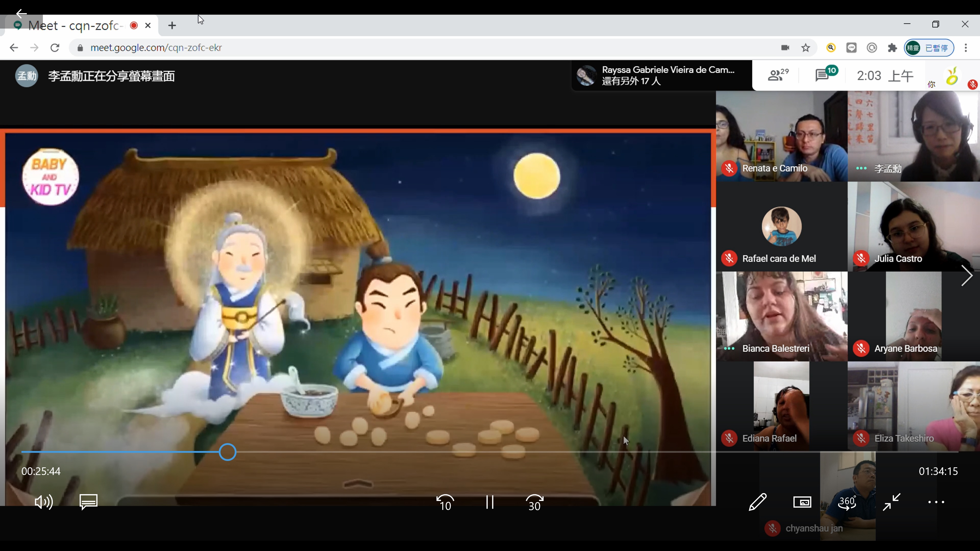Image resolution: width=980 pixels, height=551 pixels.
Task: Click the 李孟勳正在分享螢幕畫面 presenting label
Action: (111, 76)
